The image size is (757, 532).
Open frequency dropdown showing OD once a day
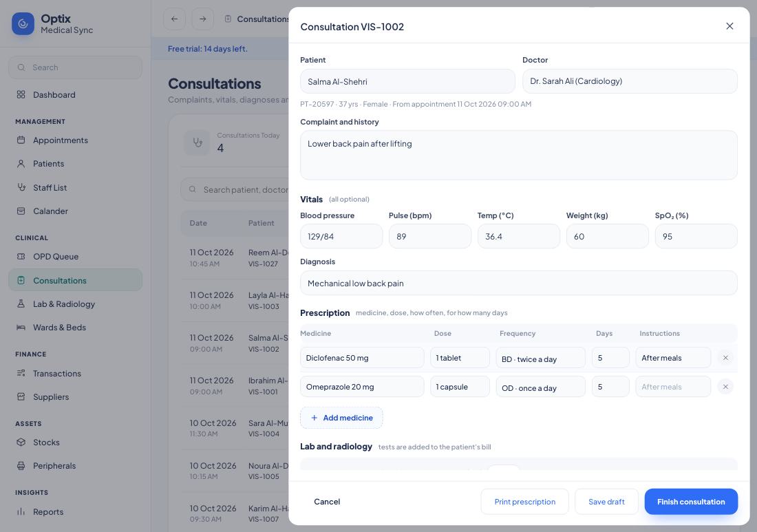[540, 387]
